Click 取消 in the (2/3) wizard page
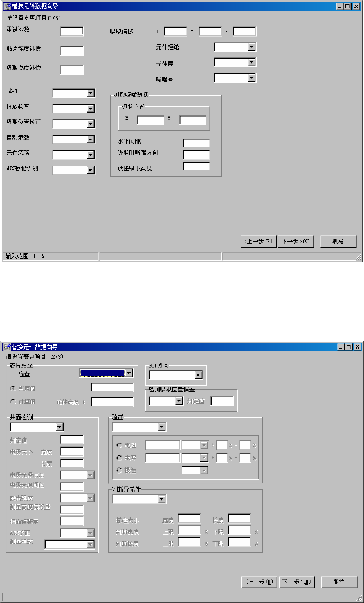This screenshot has width=364, height=603. [x=339, y=582]
